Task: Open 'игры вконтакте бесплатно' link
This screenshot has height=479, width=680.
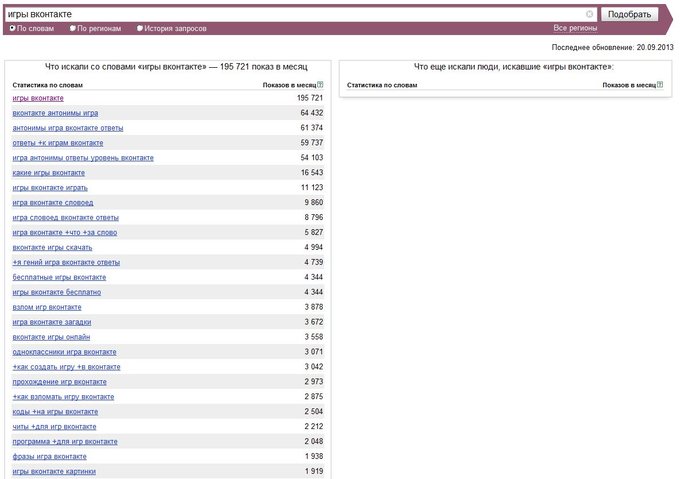Action: pos(57,293)
